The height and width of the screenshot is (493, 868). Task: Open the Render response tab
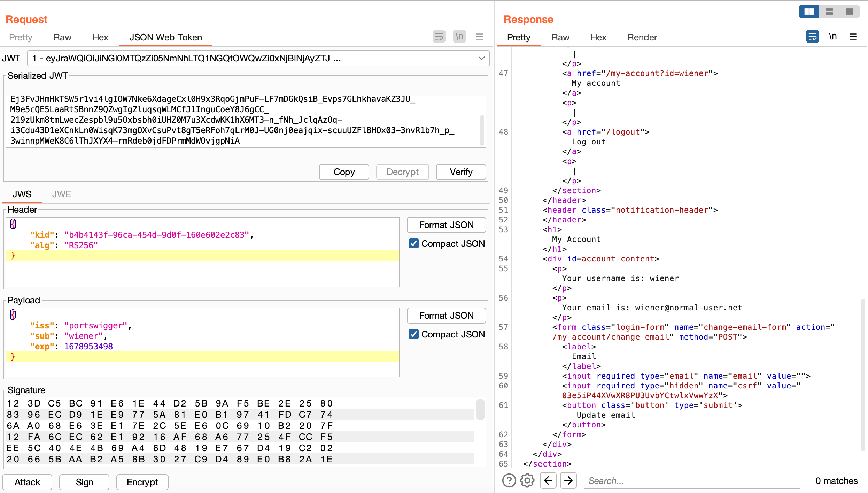point(642,37)
